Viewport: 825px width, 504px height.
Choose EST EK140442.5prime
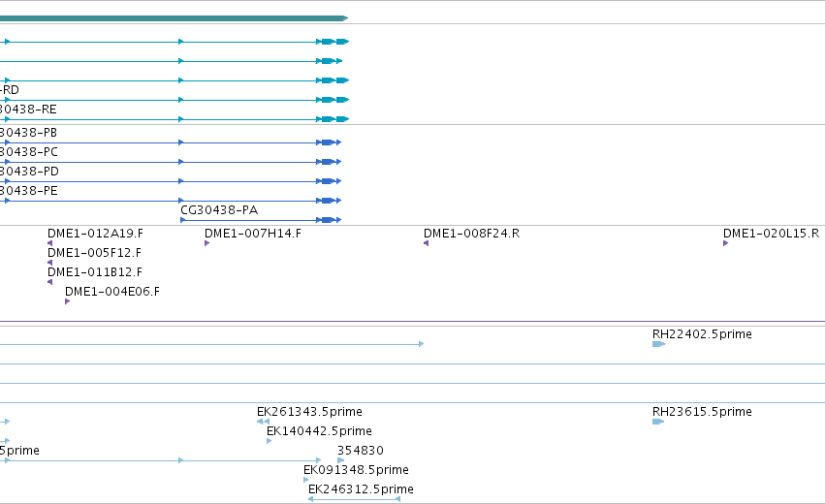click(319, 431)
